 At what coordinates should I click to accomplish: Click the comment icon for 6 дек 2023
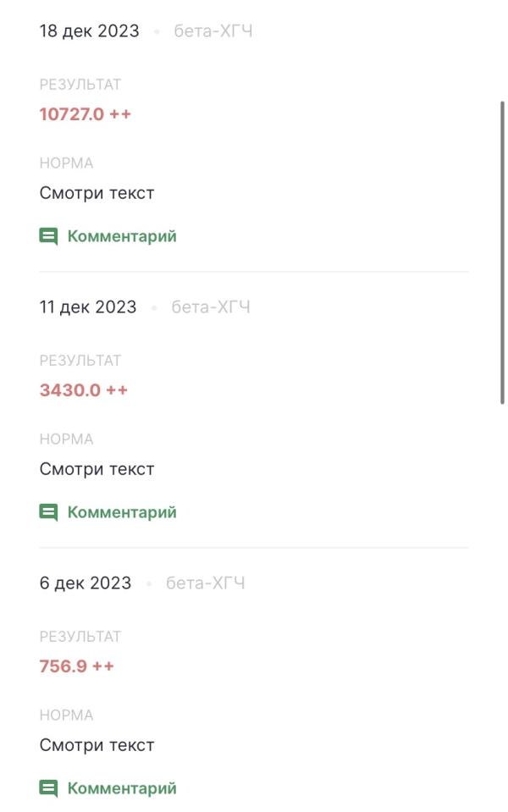tap(48, 788)
